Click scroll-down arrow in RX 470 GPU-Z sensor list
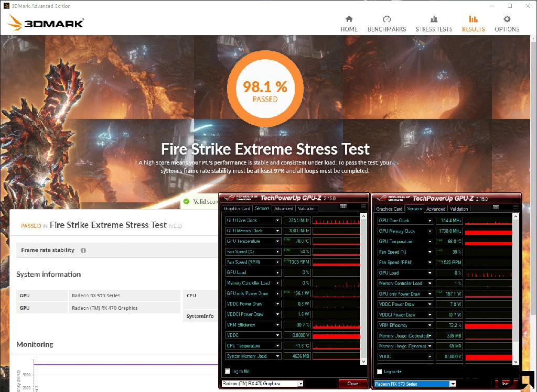Viewport: 537px width, 392px height. 364,362
